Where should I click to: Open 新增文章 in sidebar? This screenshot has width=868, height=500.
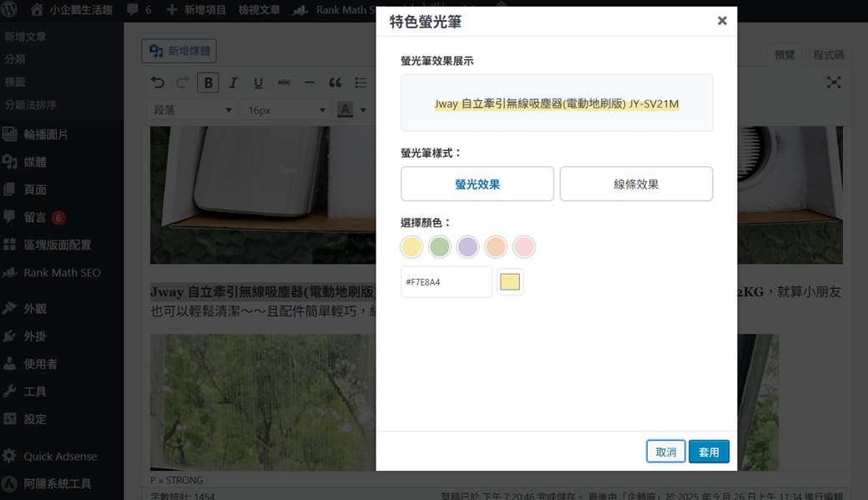click(26, 37)
